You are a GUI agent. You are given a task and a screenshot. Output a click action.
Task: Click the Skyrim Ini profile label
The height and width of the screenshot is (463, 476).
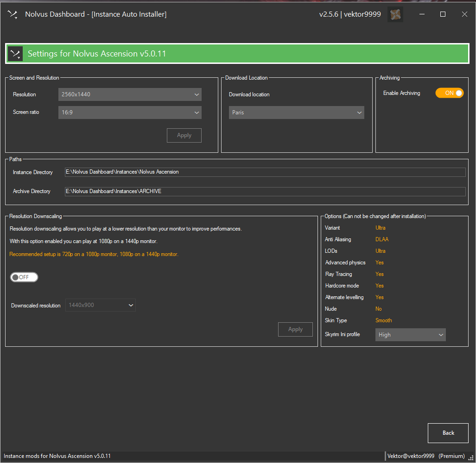coord(343,334)
